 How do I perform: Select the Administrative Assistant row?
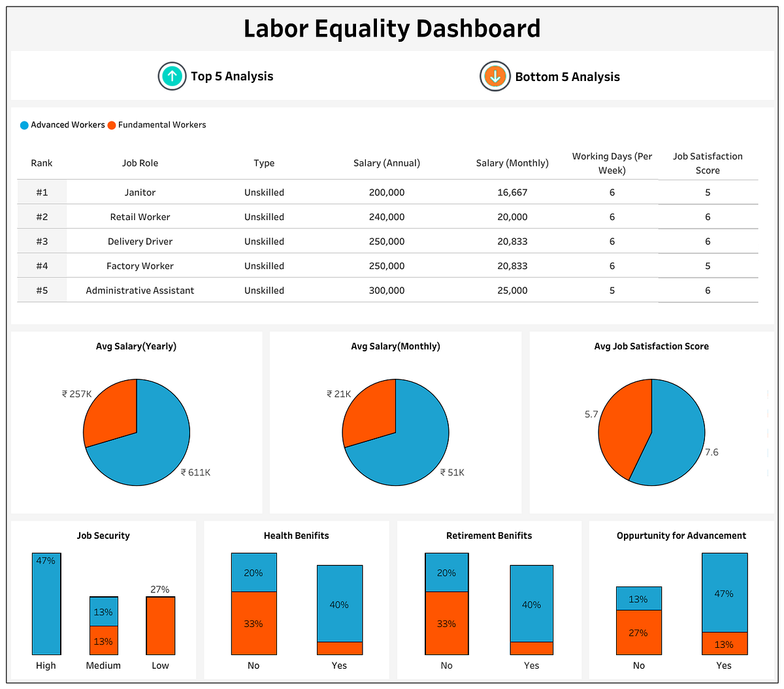tap(140, 290)
